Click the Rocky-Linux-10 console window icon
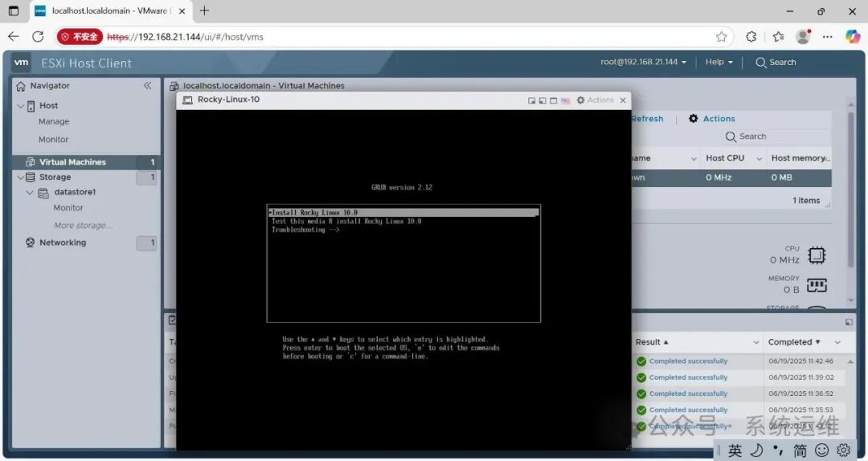Image resolution: width=868 pixels, height=461 pixels. coord(187,100)
